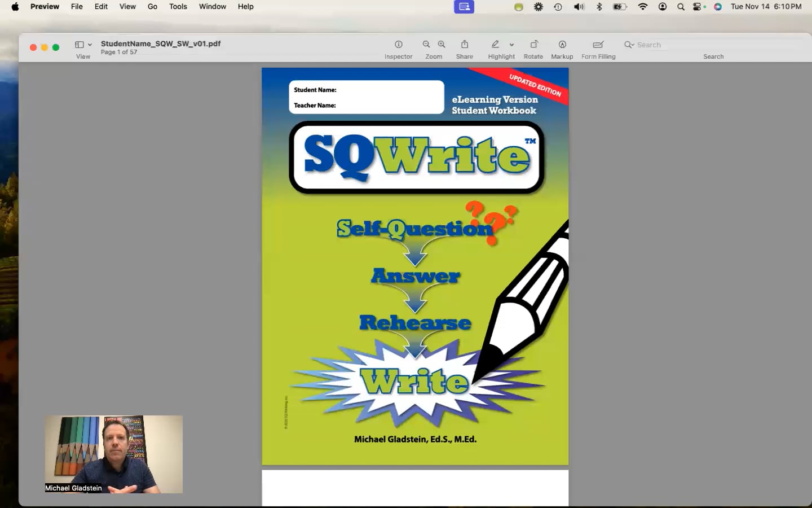Viewport: 812px width, 508px height.
Task: Click the Zoom out magnifier icon
Action: tap(426, 44)
